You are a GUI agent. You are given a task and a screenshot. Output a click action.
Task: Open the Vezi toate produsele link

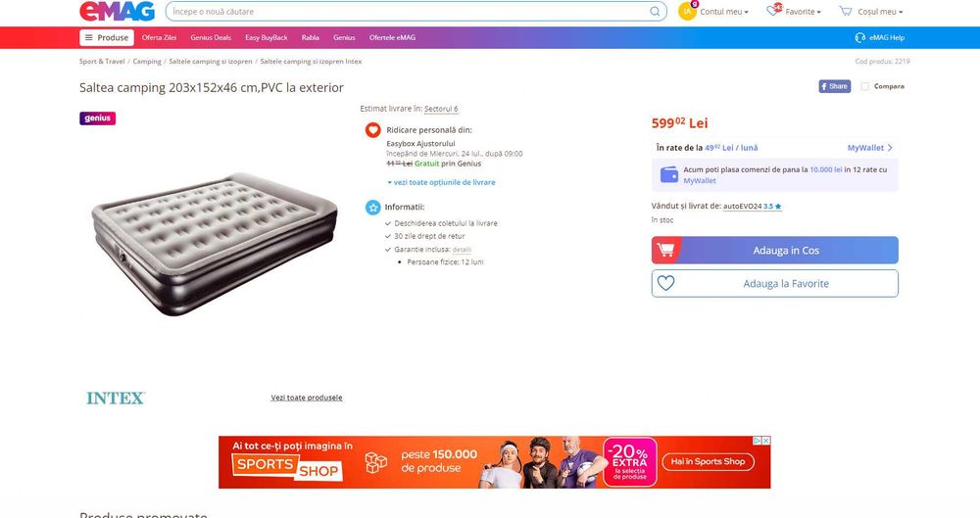click(x=306, y=398)
